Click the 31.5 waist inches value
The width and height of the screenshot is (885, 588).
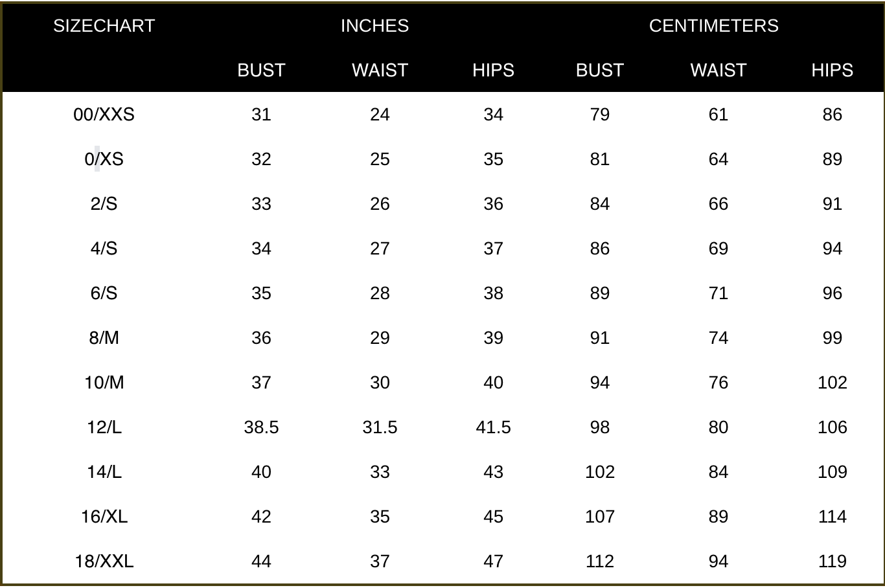click(x=380, y=427)
